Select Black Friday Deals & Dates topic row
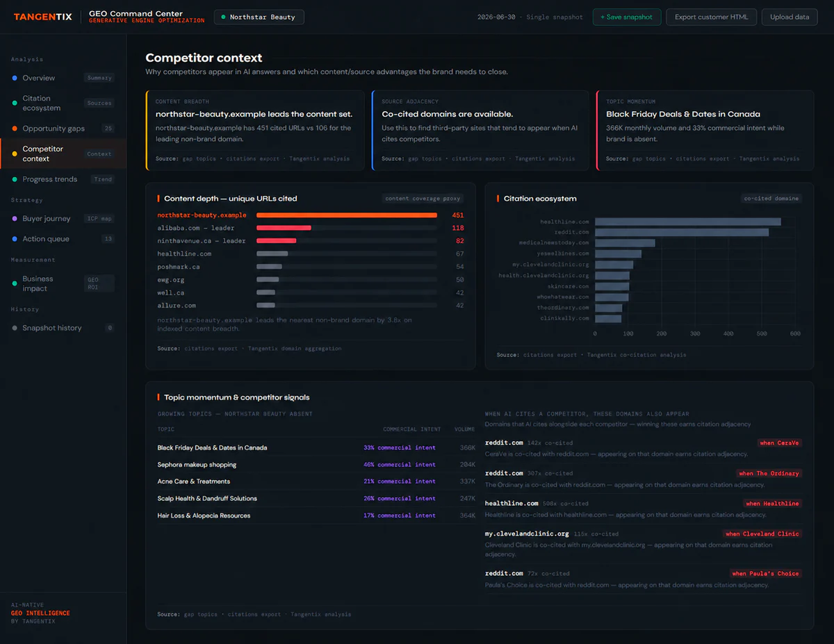The height and width of the screenshot is (644, 834). pyautogui.click(x=316, y=447)
